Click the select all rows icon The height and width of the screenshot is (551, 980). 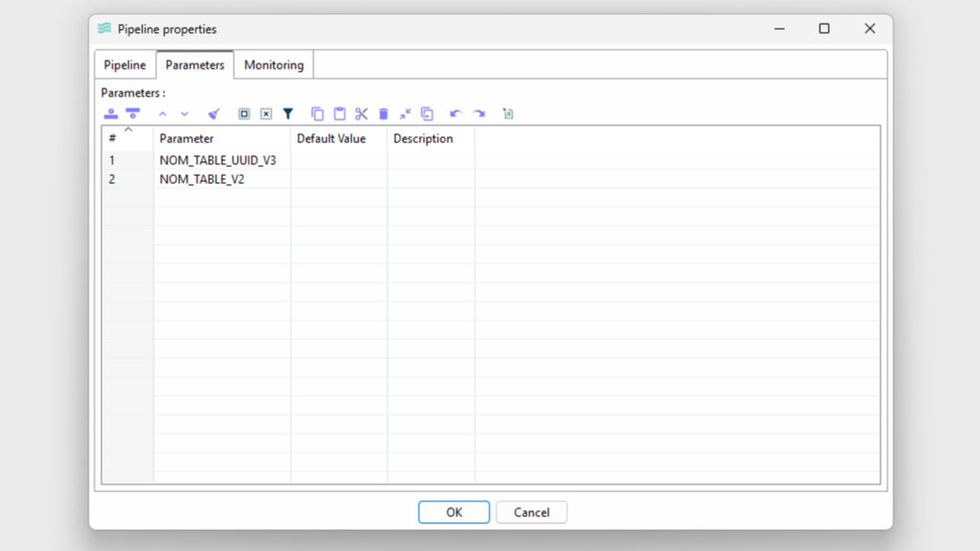pyautogui.click(x=244, y=114)
